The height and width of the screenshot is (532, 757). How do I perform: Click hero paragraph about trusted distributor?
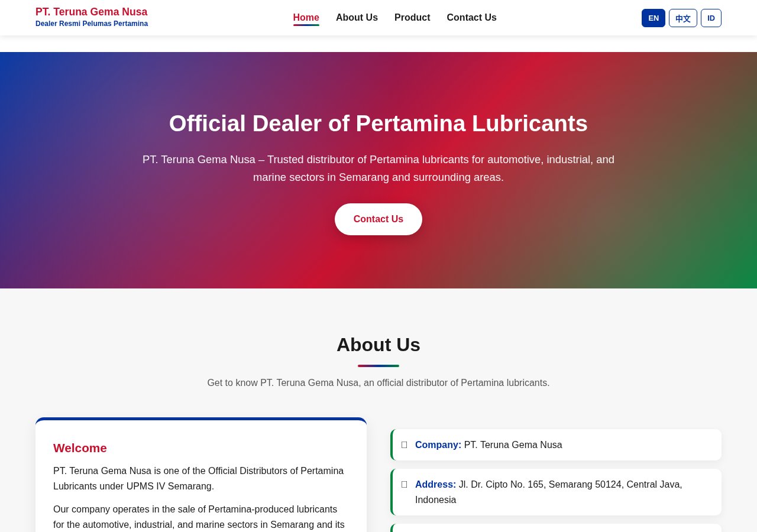pos(378,168)
